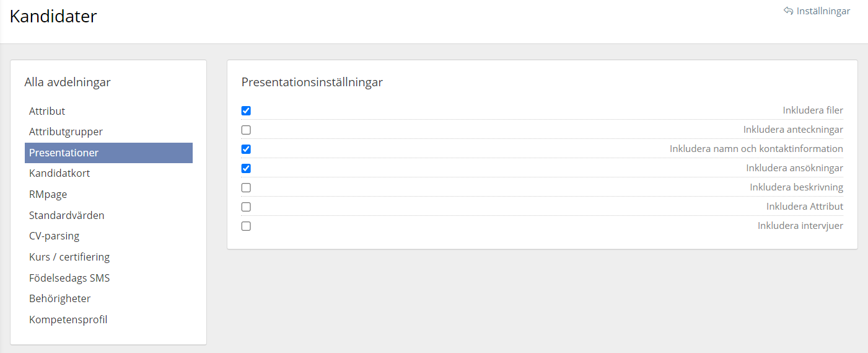
Task: Uncheck the Inkludera ansökningar checkbox
Action: [246, 169]
